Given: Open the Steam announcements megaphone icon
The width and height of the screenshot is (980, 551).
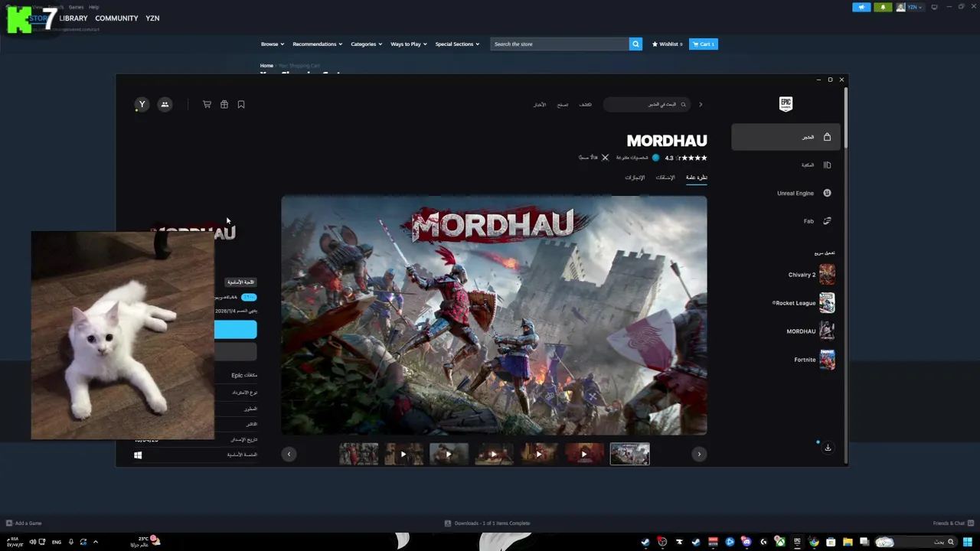Looking at the screenshot, I should pyautogui.click(x=861, y=8).
